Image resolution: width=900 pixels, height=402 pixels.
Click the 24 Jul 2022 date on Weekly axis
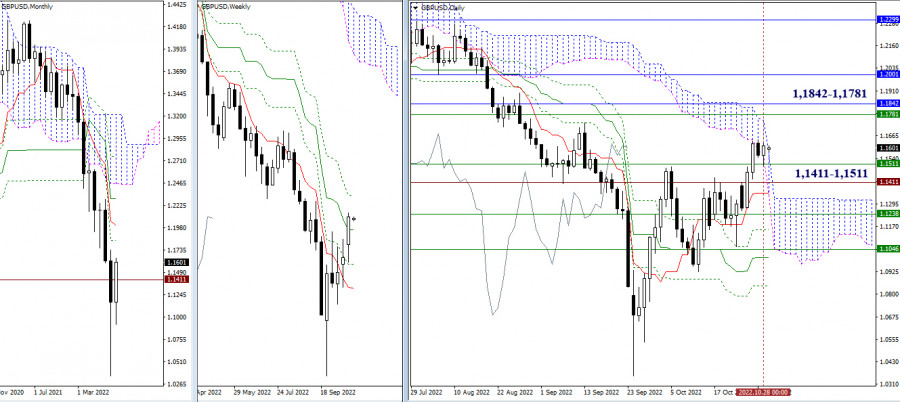[x=294, y=392]
